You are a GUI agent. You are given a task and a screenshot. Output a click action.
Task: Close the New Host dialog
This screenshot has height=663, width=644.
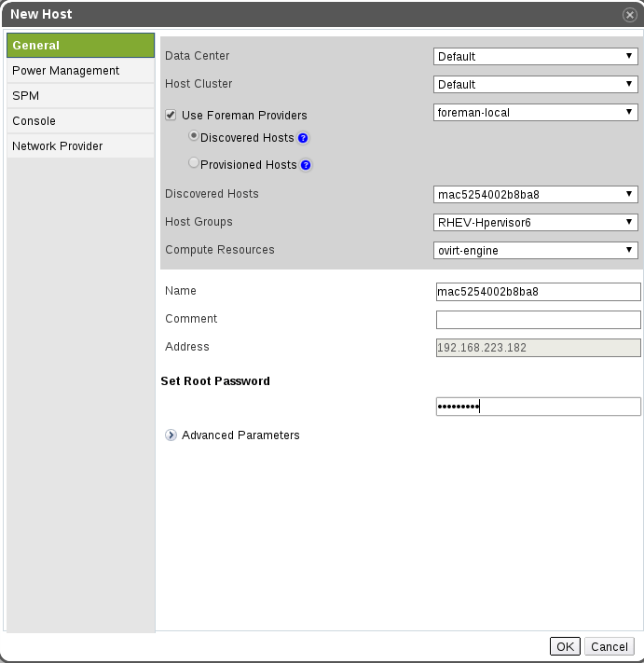click(630, 14)
